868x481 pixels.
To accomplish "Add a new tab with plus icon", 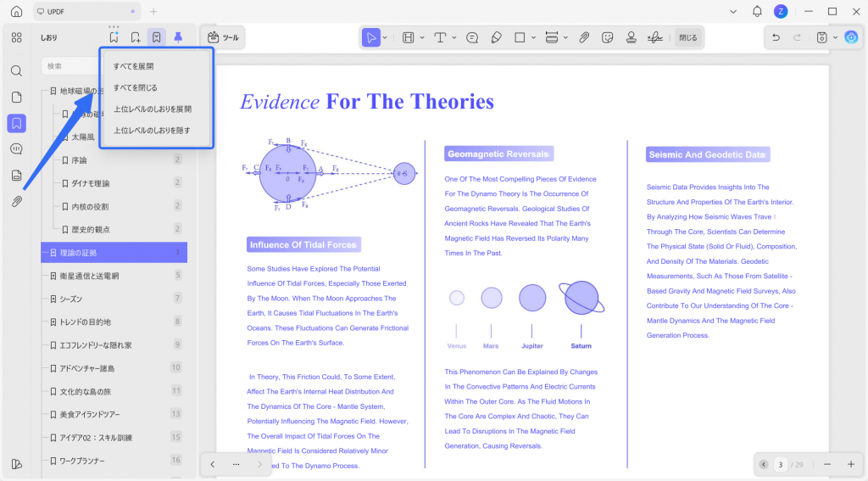I will [153, 11].
